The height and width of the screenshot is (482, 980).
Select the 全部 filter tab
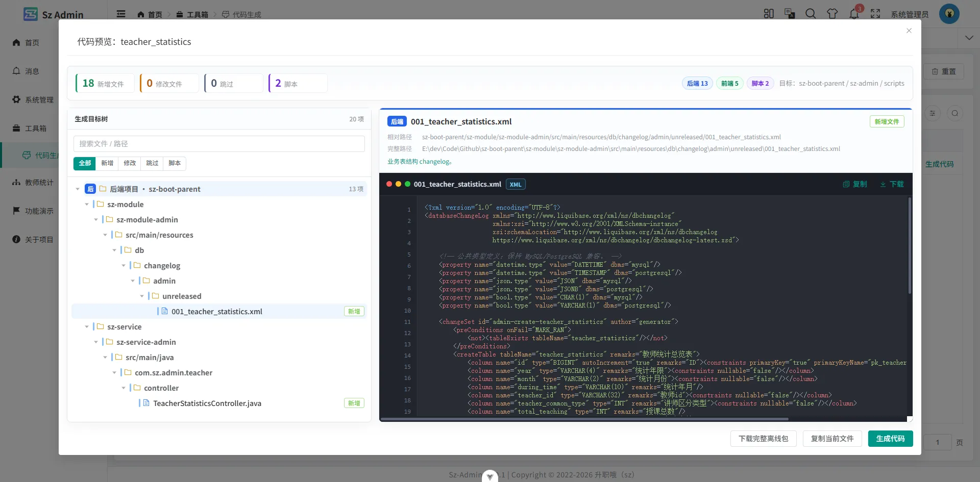pyautogui.click(x=85, y=163)
